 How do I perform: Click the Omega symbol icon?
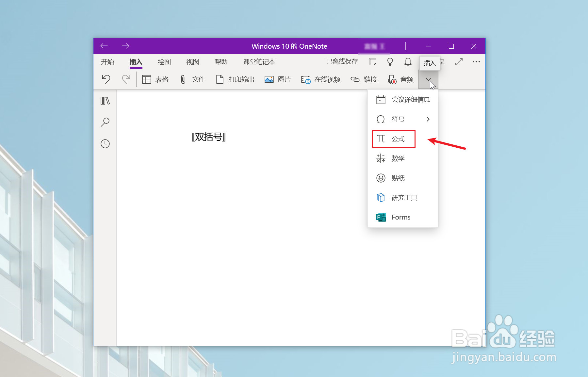[x=381, y=119]
